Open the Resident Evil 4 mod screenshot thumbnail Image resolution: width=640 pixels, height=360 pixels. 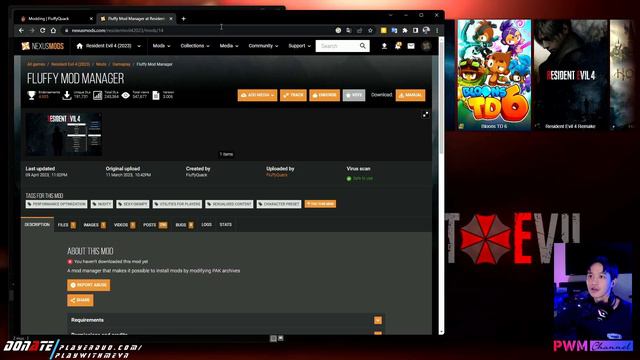tap(64, 134)
